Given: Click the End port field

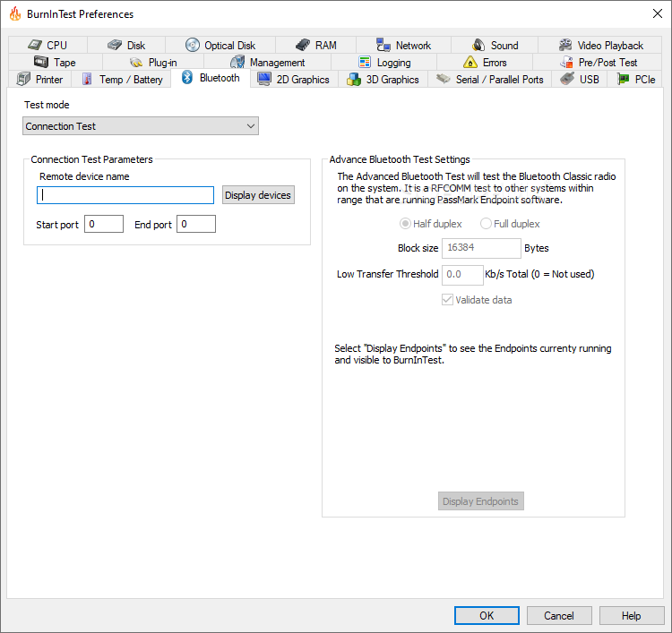Looking at the screenshot, I should pyautogui.click(x=196, y=224).
